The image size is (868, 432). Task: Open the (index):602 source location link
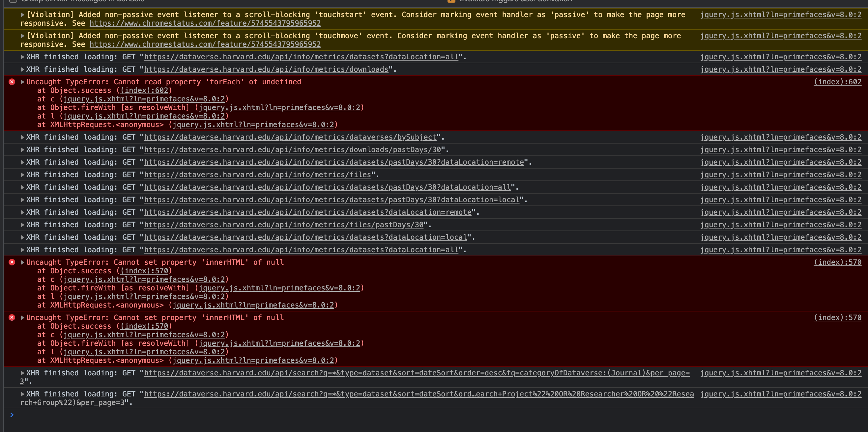837,81
